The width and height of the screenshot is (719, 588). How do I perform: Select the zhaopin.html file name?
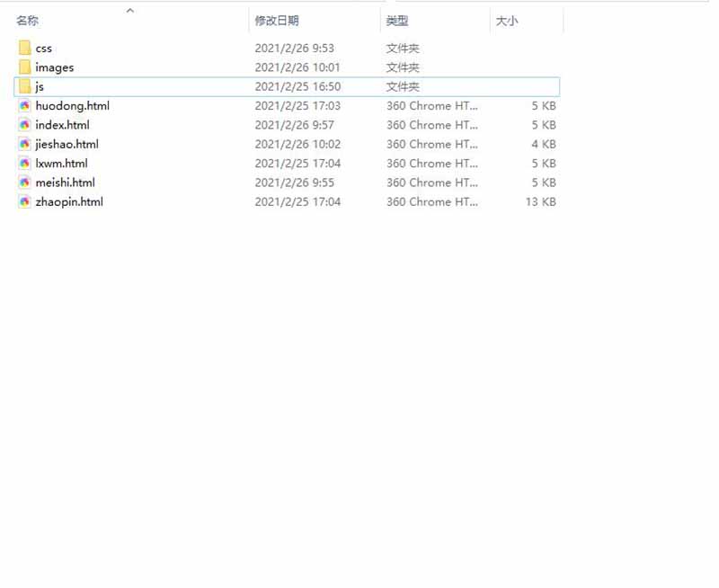pos(69,201)
